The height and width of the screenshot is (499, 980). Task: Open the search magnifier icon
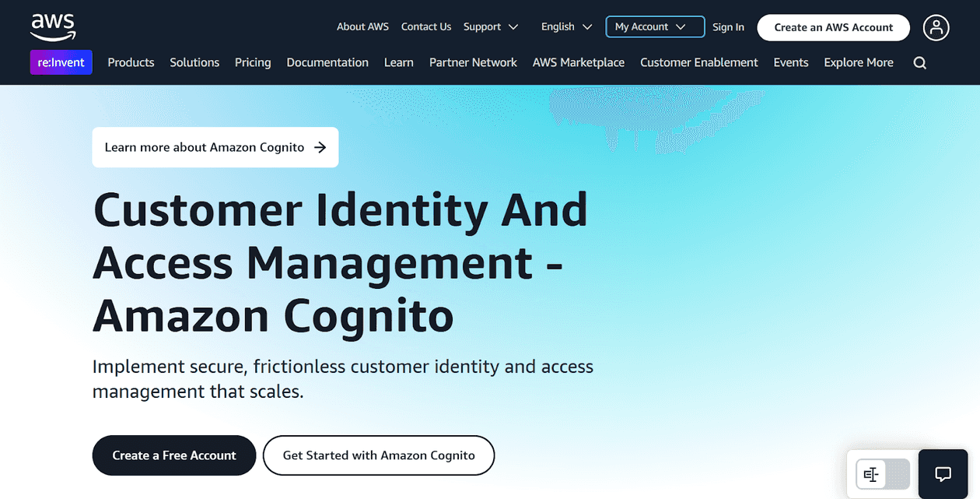coord(920,62)
